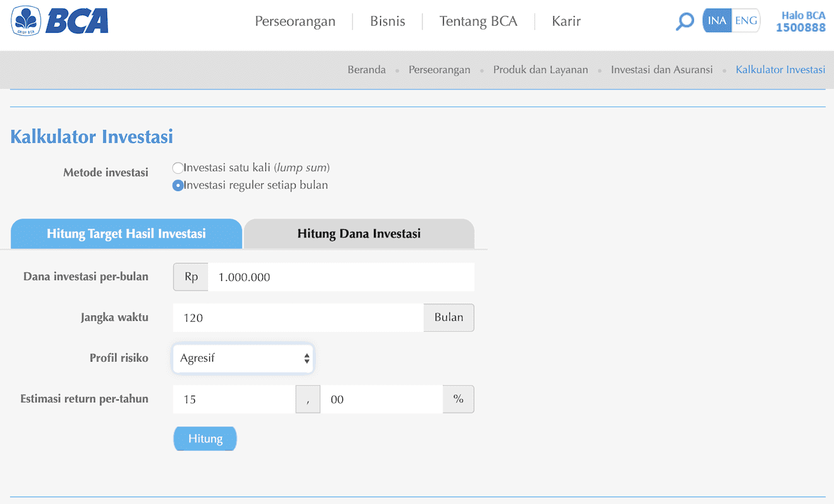Click the Jangka waktu input showing 120

pos(298,318)
